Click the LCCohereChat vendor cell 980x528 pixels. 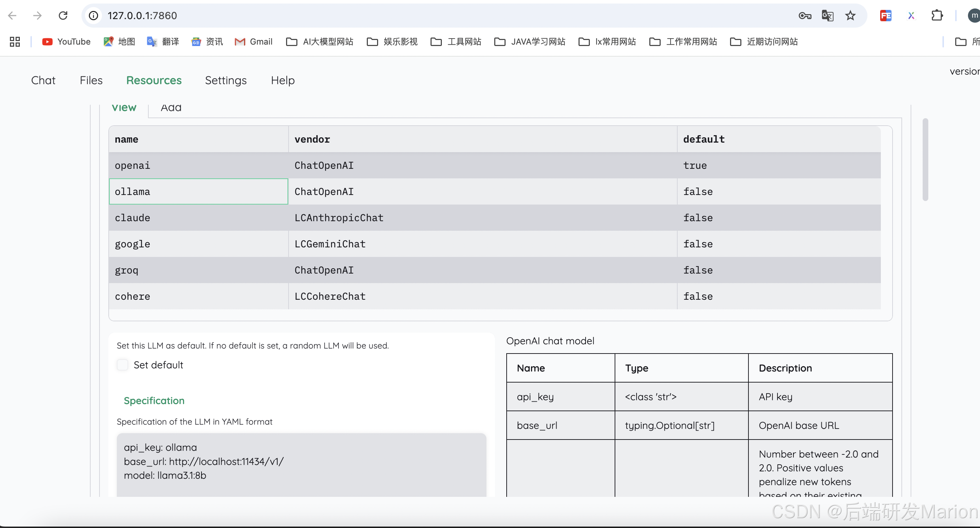click(483, 297)
